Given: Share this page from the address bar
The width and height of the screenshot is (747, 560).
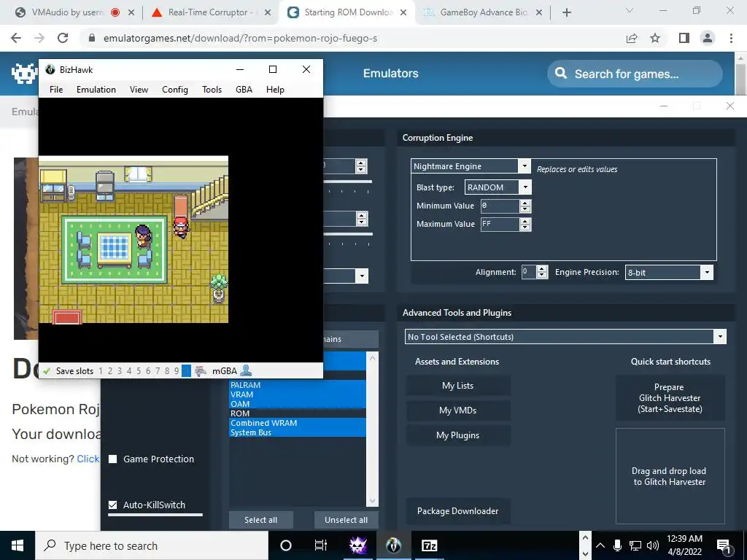Looking at the screenshot, I should coord(632,38).
